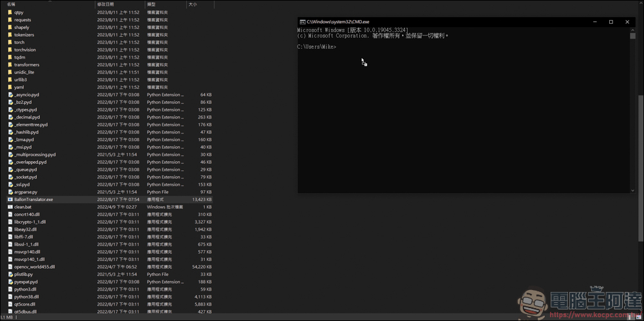Image resolution: width=644 pixels, height=321 pixels.
Task: Select the yaml folder icon
Action: pyautogui.click(x=10, y=87)
